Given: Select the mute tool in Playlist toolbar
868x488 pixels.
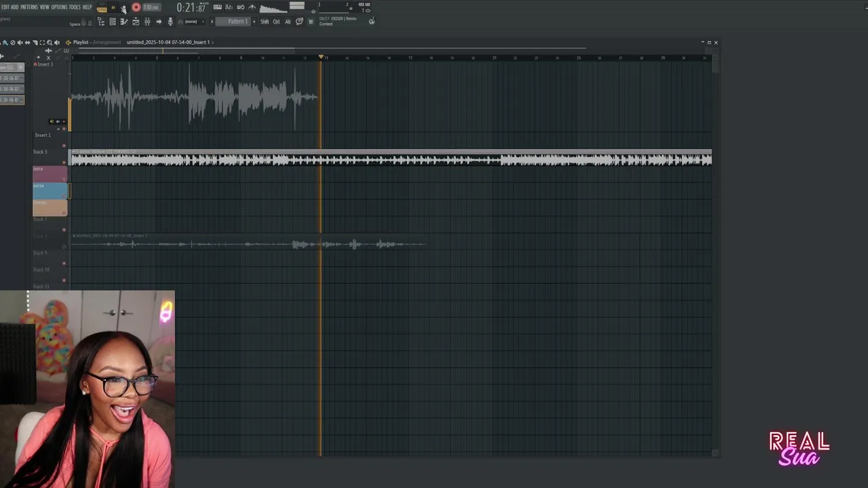Looking at the screenshot, I should point(20,42).
